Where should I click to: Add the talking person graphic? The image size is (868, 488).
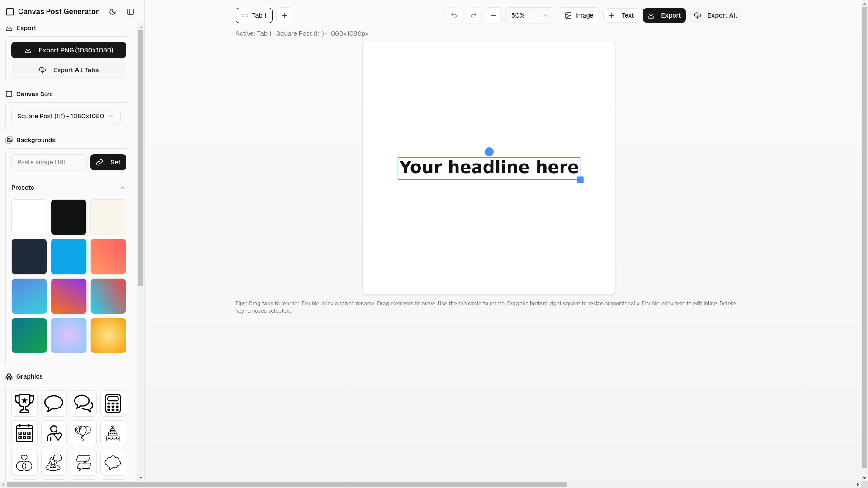pyautogui.click(x=54, y=463)
